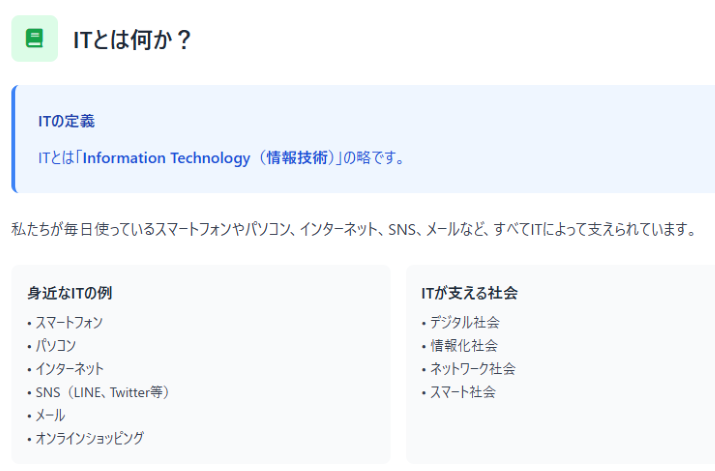Click the ネットワーク社会 list item
The width and height of the screenshot is (715, 471).
[x=472, y=368]
